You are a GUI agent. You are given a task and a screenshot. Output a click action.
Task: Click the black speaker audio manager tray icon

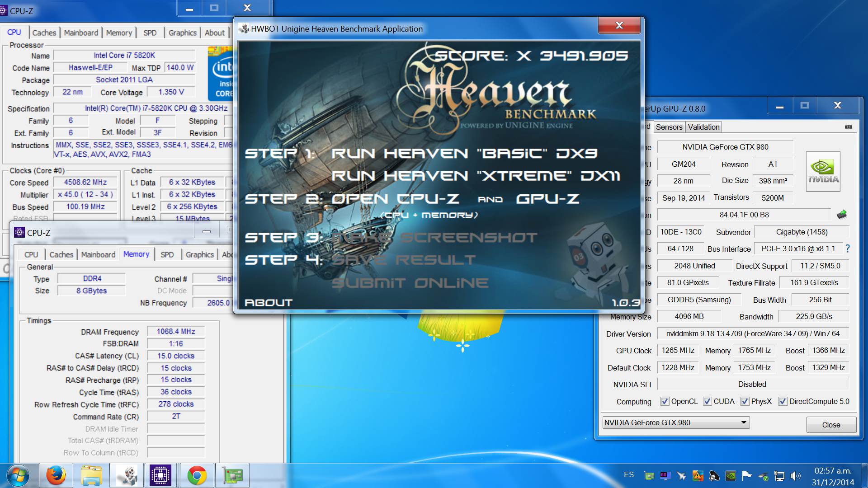[714, 475]
